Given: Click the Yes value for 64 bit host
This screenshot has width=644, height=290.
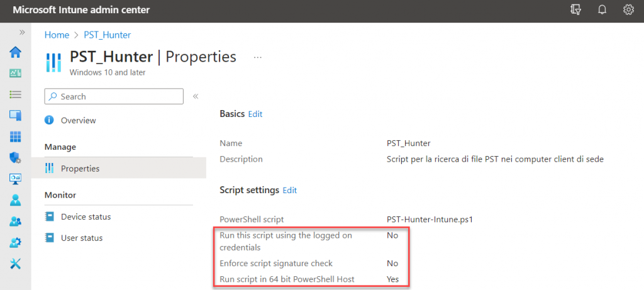Looking at the screenshot, I should [392, 279].
